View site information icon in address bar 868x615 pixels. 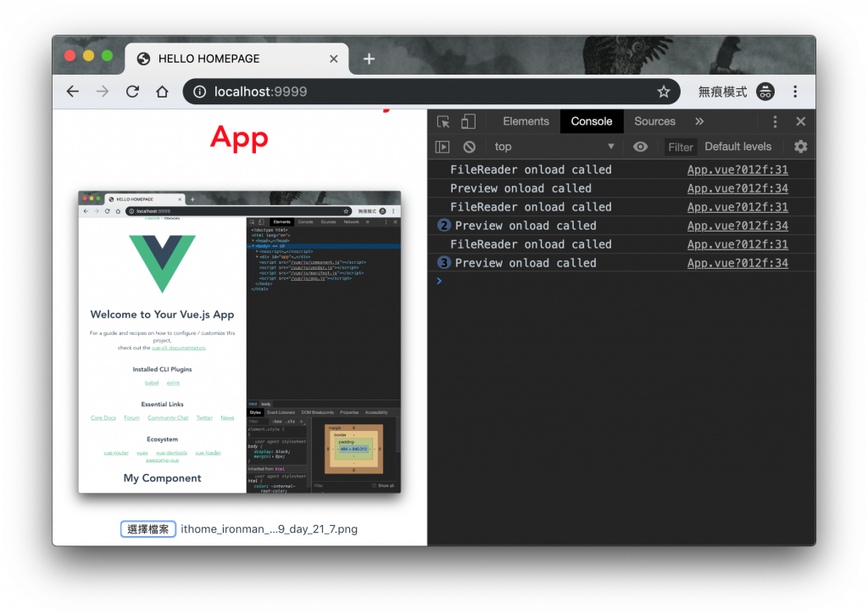pos(200,92)
